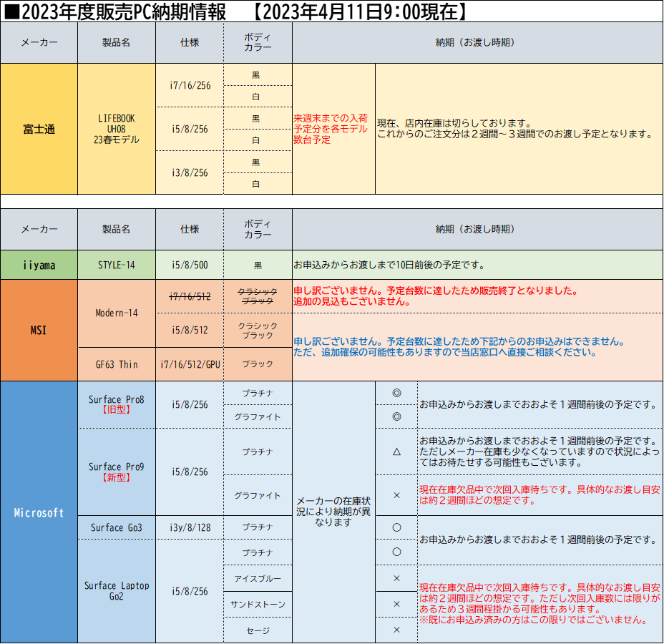
Task: Click the グラファイト color for Surface Pro8
Action: tap(258, 416)
